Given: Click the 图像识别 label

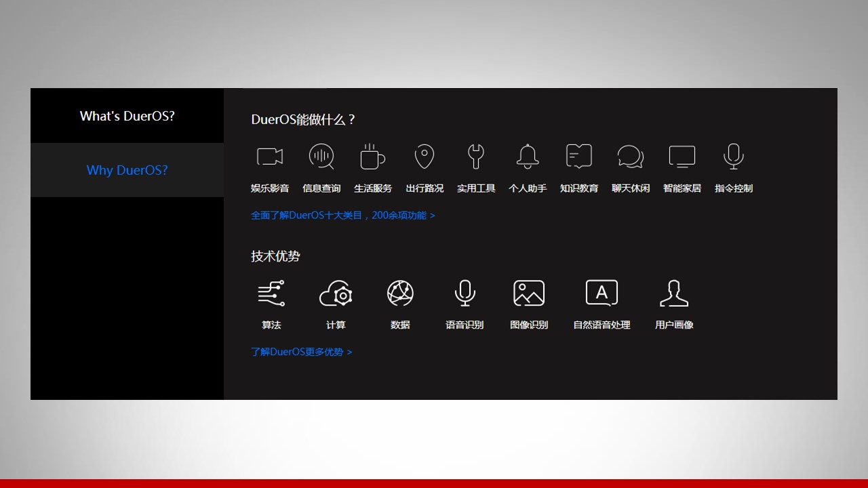Looking at the screenshot, I should (529, 325).
